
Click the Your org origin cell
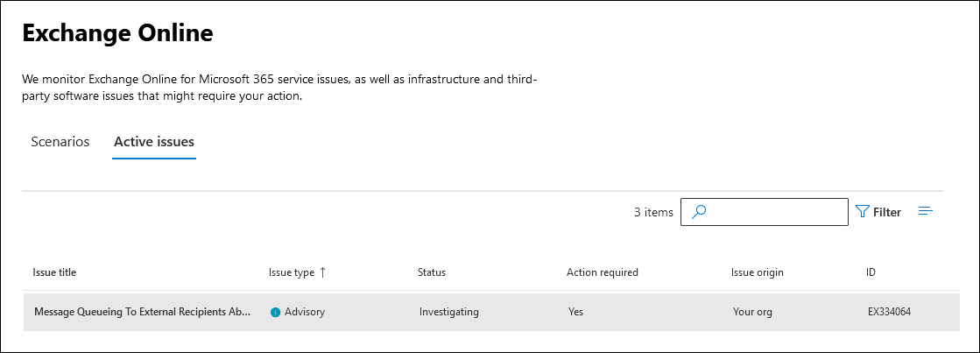(x=755, y=312)
